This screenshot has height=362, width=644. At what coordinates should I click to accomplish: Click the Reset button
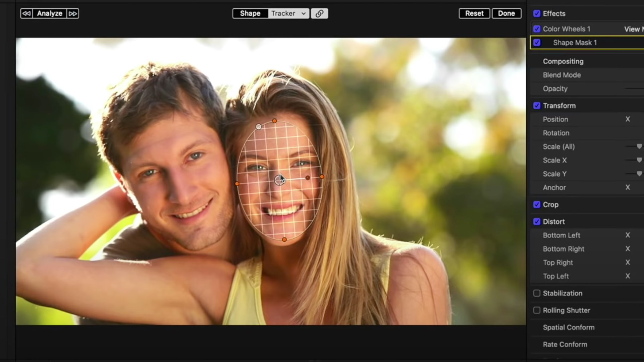[475, 13]
